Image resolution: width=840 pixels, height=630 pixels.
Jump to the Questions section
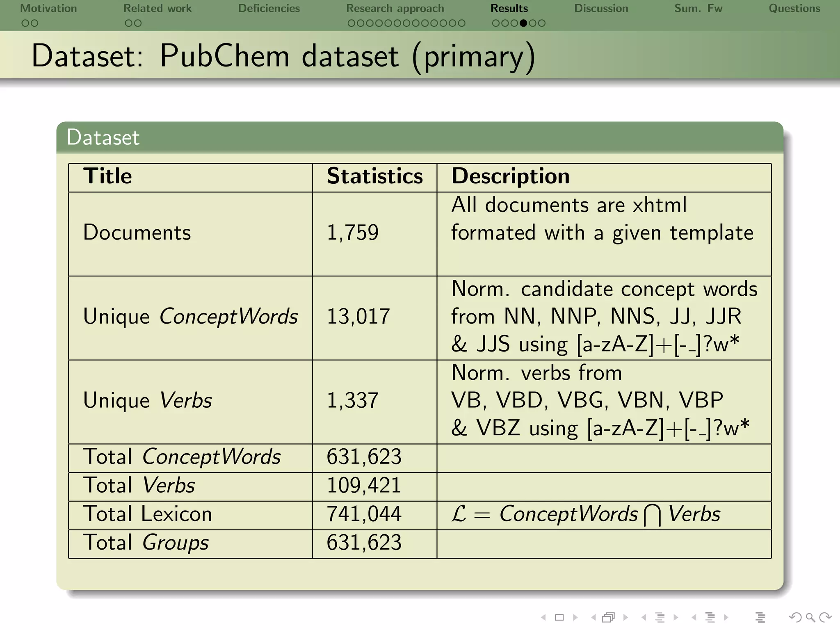(794, 8)
